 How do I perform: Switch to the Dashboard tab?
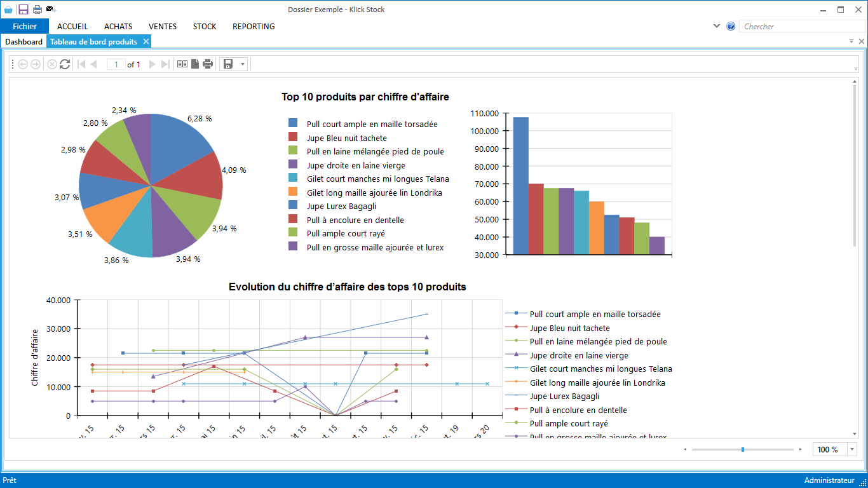coord(24,42)
